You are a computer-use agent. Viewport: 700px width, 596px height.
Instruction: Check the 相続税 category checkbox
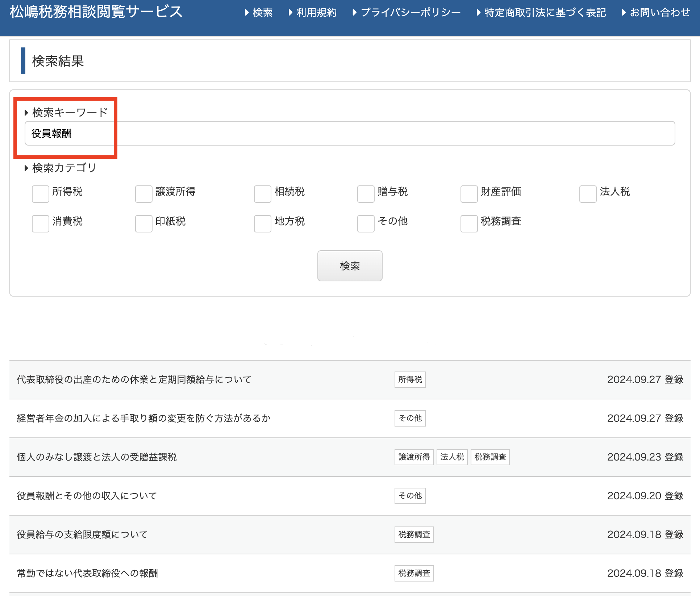(263, 194)
